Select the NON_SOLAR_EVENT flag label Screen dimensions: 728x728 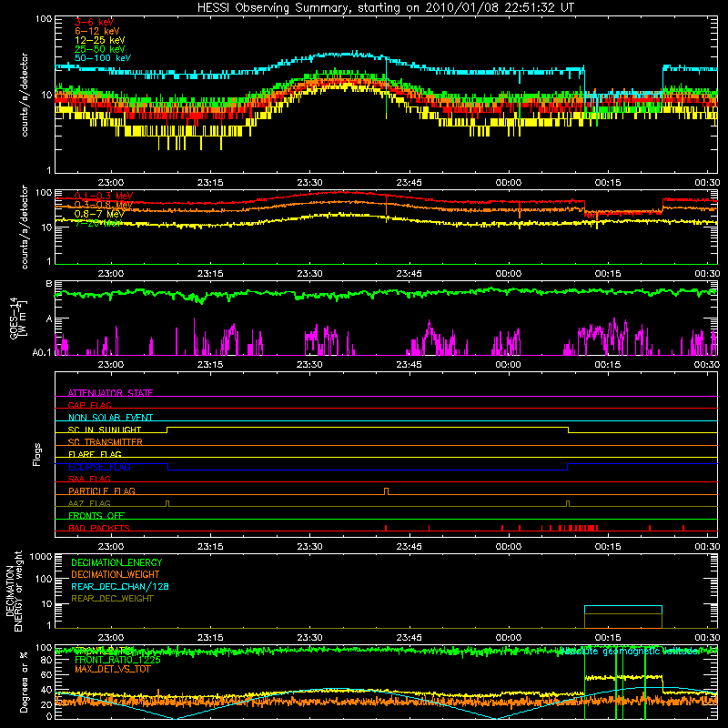(110, 418)
